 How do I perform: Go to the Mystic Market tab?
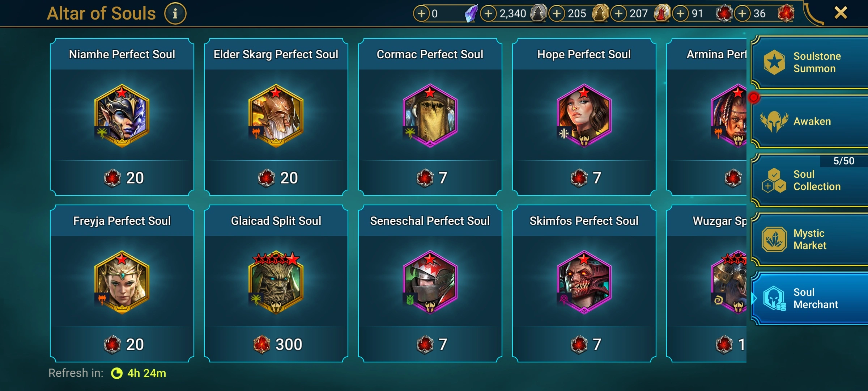click(x=809, y=239)
